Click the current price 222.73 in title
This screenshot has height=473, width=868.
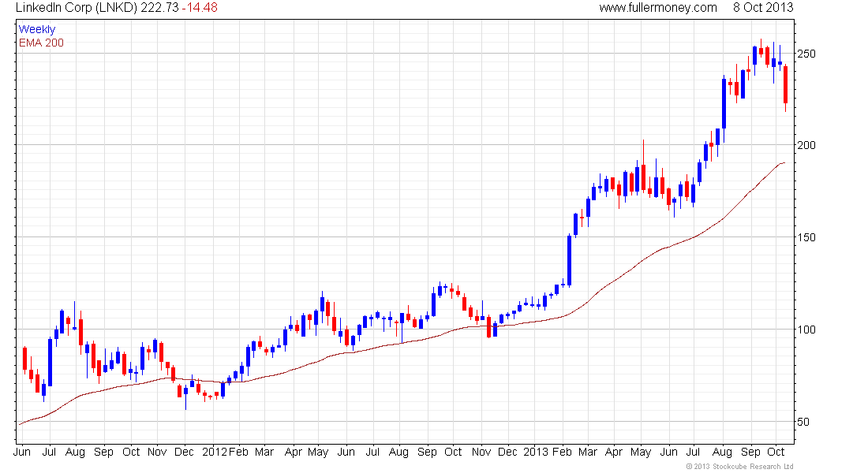[159, 8]
